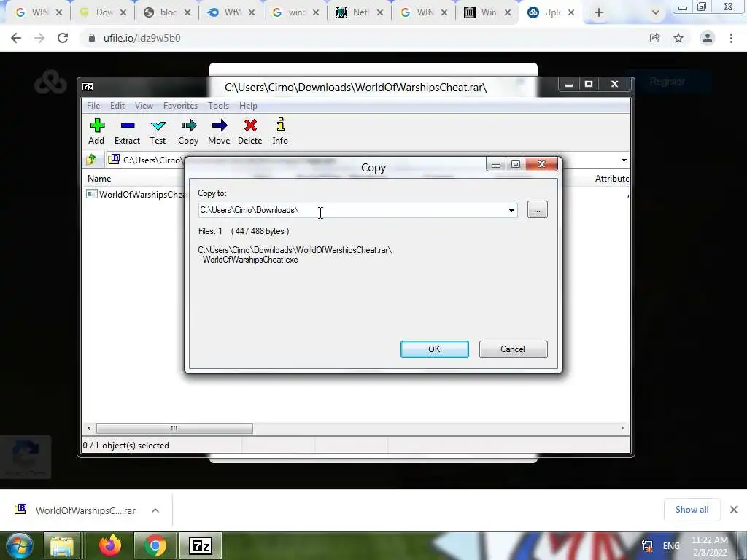This screenshot has width=747, height=560.
Task: Open Chrome's three-dot menu
Action: tap(731, 38)
